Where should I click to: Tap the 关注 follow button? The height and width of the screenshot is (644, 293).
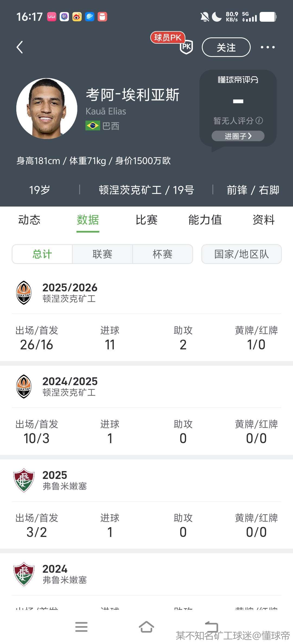point(226,47)
